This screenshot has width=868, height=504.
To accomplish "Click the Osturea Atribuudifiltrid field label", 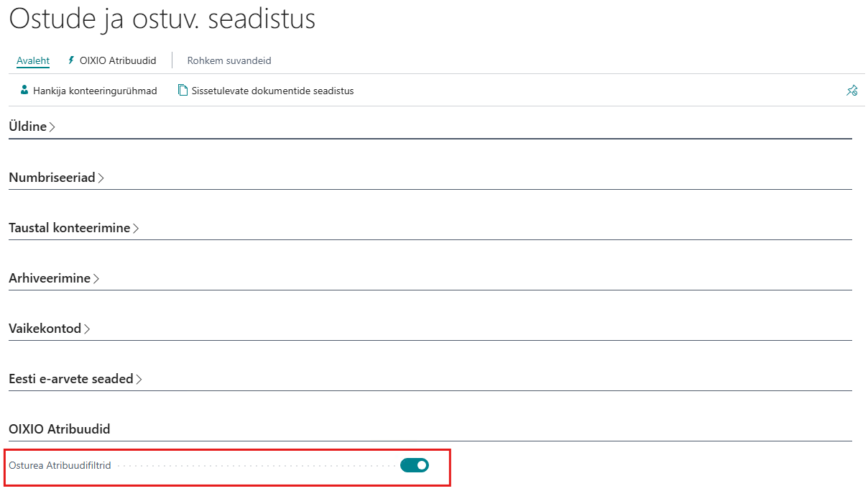I will click(60, 465).
